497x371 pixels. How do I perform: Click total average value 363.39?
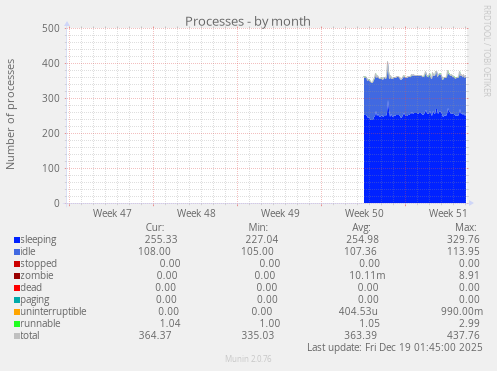click(360, 335)
